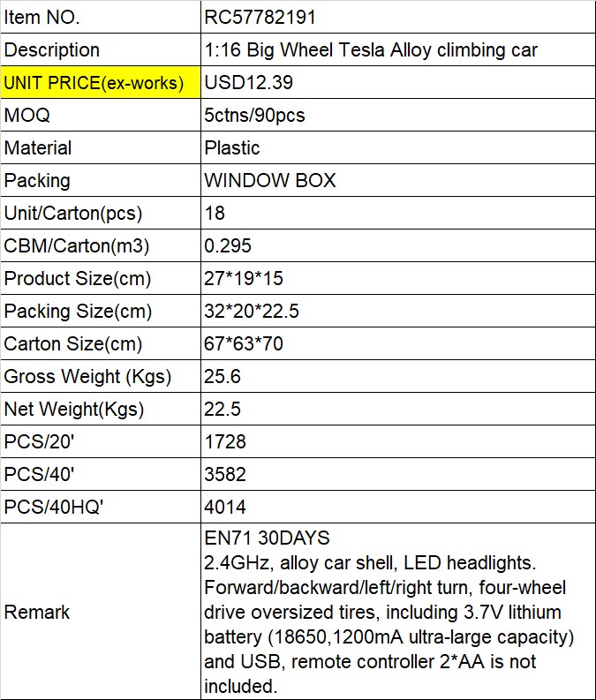Click the WINDOW BOX packing cell
Viewport: 596px width, 700px height.
tap(398, 180)
